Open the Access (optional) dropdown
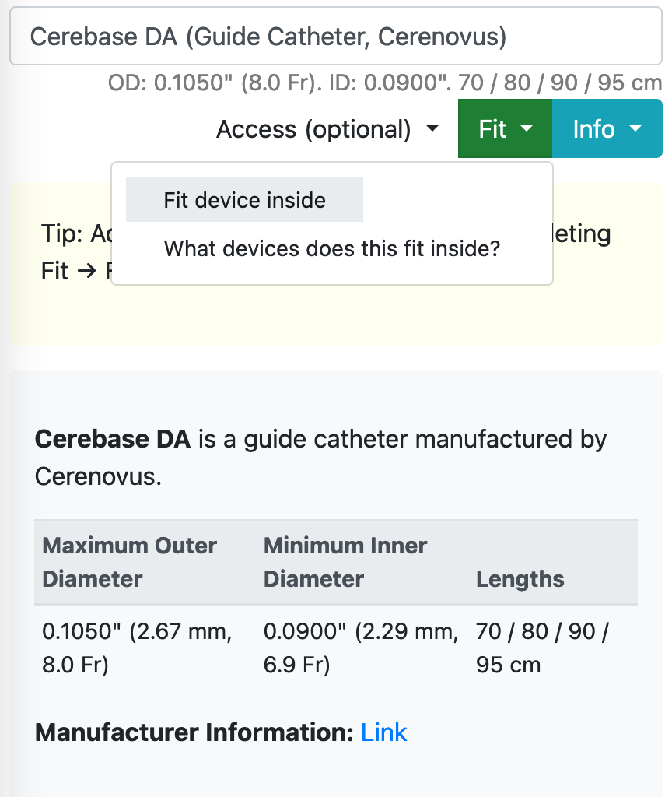 point(327,129)
